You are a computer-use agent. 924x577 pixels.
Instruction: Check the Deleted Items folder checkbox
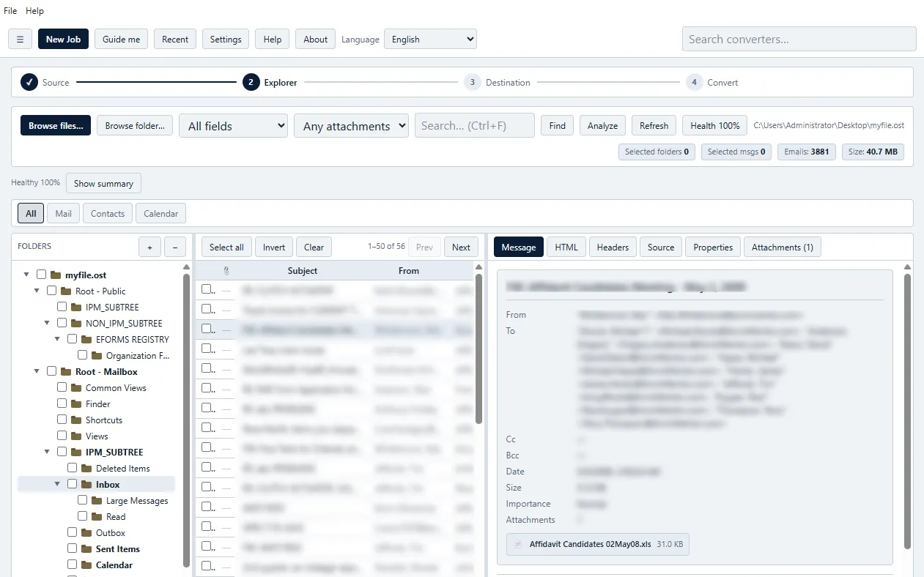pyautogui.click(x=73, y=468)
